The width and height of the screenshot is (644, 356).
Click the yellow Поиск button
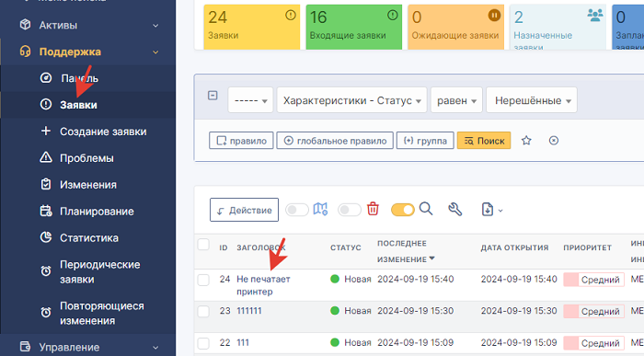pos(484,141)
